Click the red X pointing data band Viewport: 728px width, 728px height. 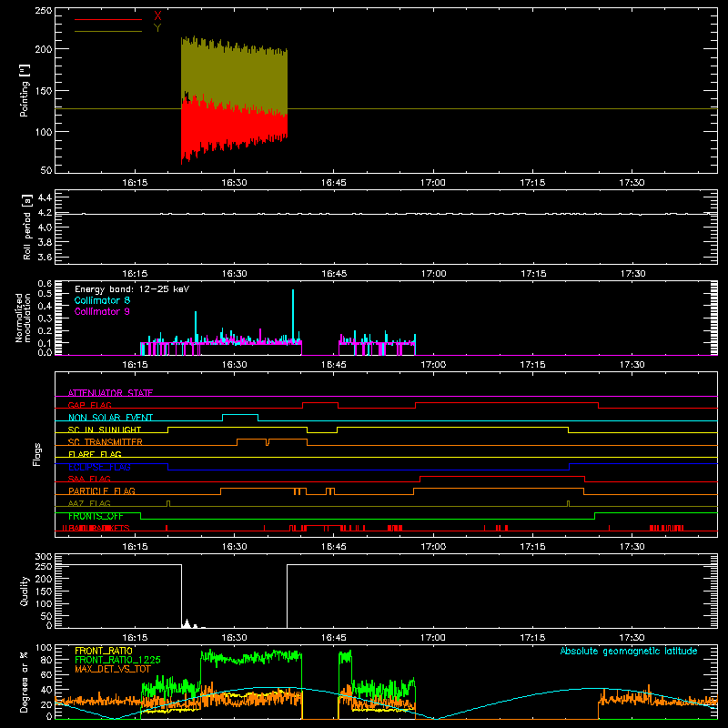pyautogui.click(x=234, y=127)
